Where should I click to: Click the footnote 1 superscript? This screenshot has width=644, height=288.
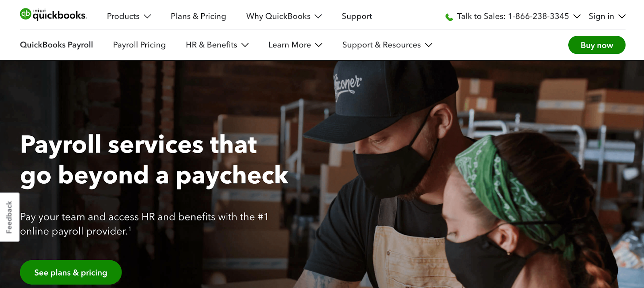pyautogui.click(x=130, y=228)
